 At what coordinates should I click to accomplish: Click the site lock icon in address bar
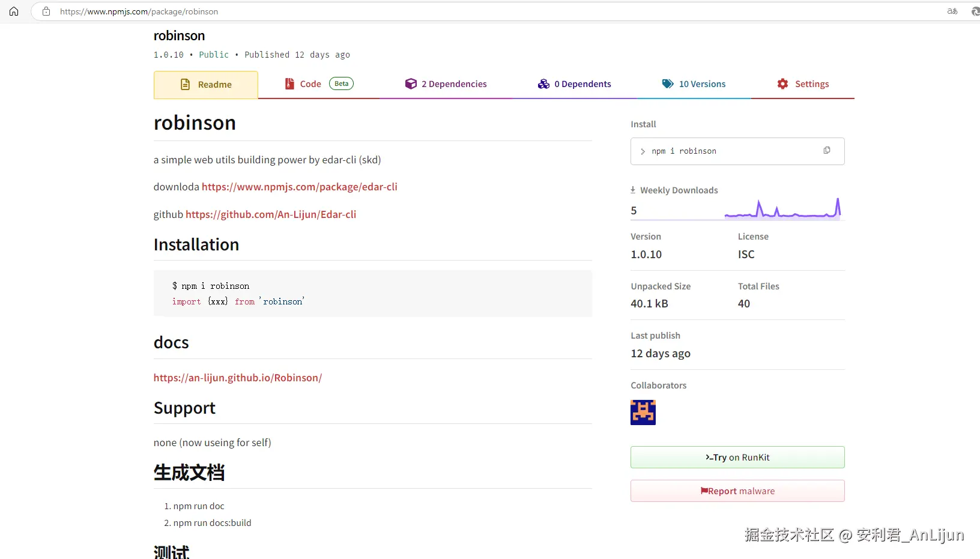[x=46, y=11]
